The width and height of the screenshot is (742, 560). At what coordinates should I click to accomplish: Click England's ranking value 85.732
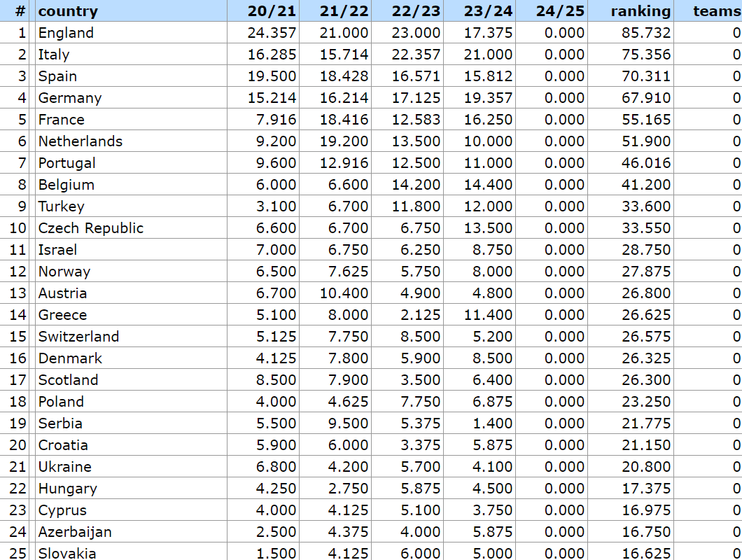[646, 33]
